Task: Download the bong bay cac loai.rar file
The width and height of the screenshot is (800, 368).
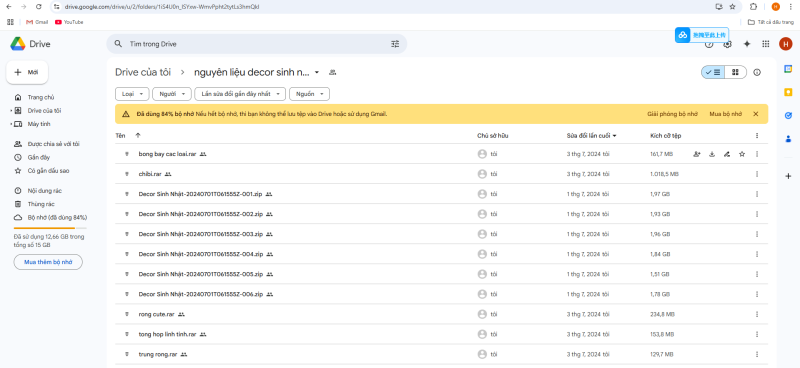Action: tap(712, 154)
